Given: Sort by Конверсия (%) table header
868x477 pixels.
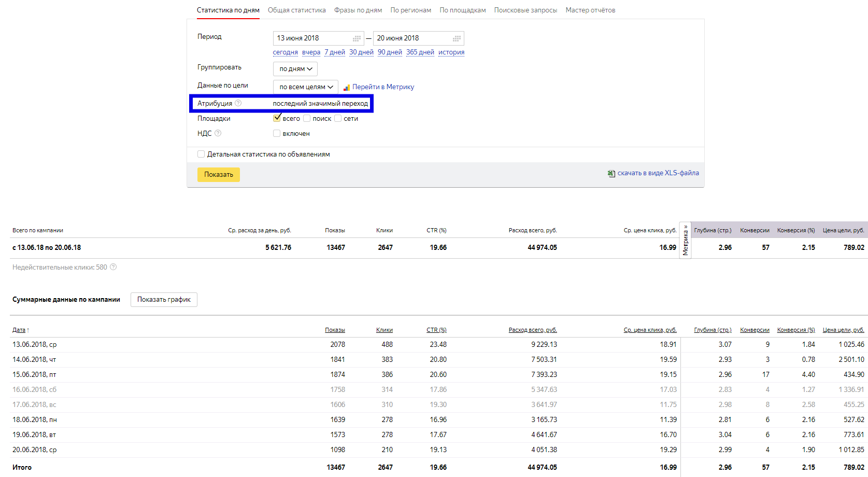Looking at the screenshot, I should pyautogui.click(x=796, y=330).
